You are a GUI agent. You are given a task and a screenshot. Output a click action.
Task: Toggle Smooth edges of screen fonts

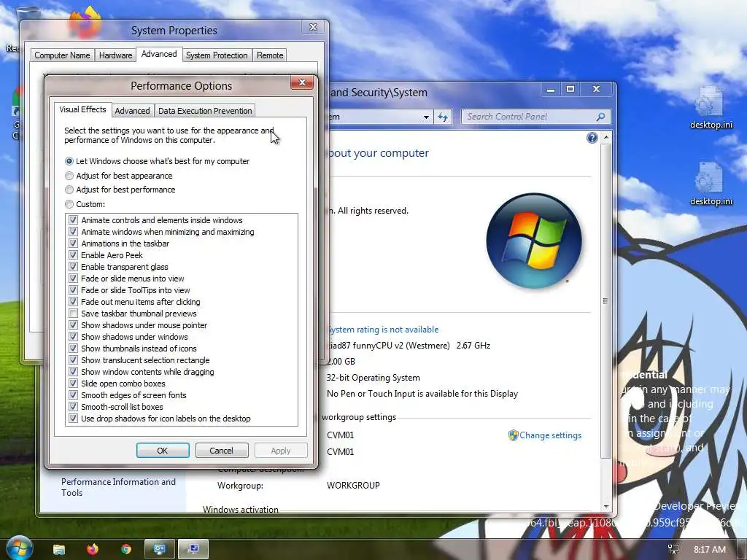[73, 395]
